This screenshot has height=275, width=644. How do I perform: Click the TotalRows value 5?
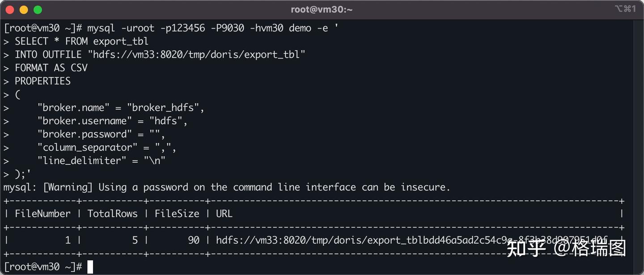coord(135,240)
